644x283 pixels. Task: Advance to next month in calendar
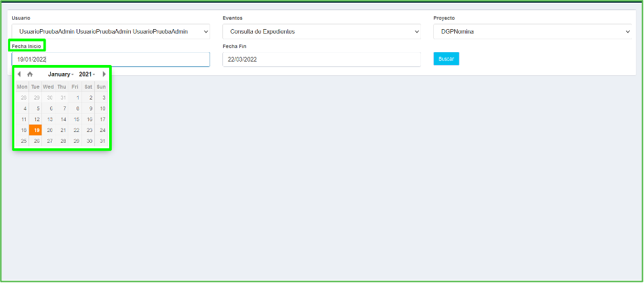point(104,74)
